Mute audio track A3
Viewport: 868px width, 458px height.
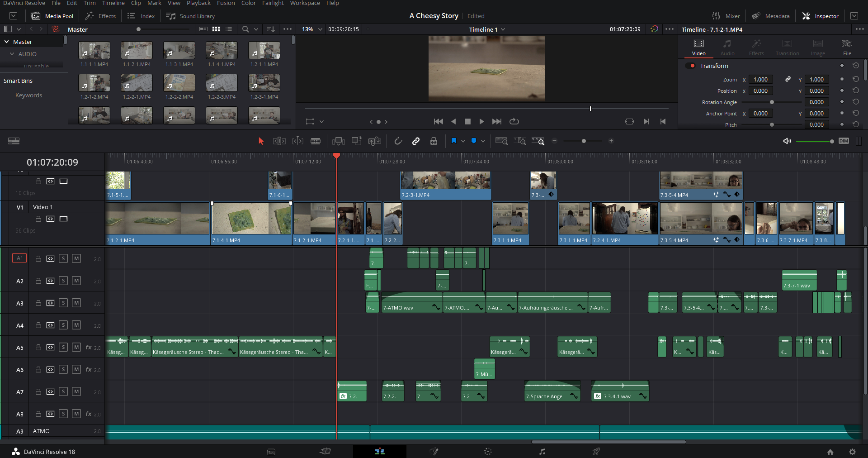coord(76,303)
